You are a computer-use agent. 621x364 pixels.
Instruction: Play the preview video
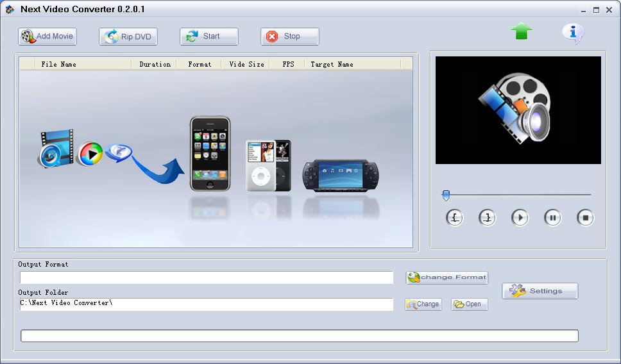click(520, 218)
